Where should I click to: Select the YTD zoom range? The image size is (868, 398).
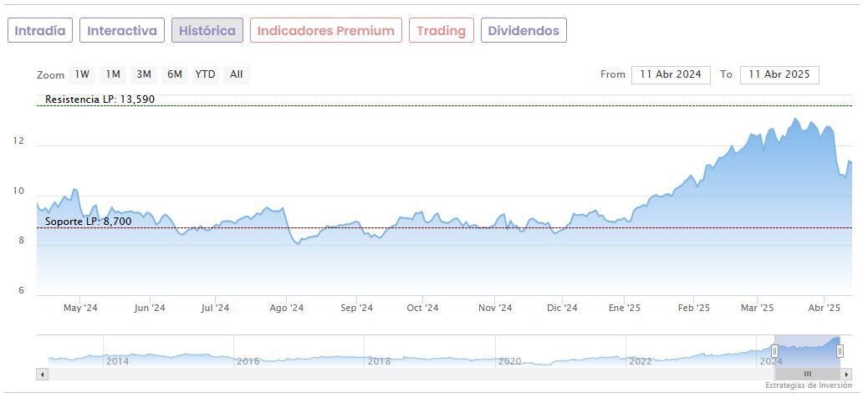pos(205,74)
